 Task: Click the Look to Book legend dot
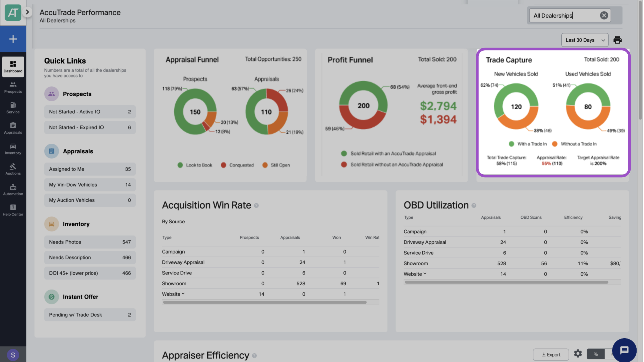pos(180,165)
